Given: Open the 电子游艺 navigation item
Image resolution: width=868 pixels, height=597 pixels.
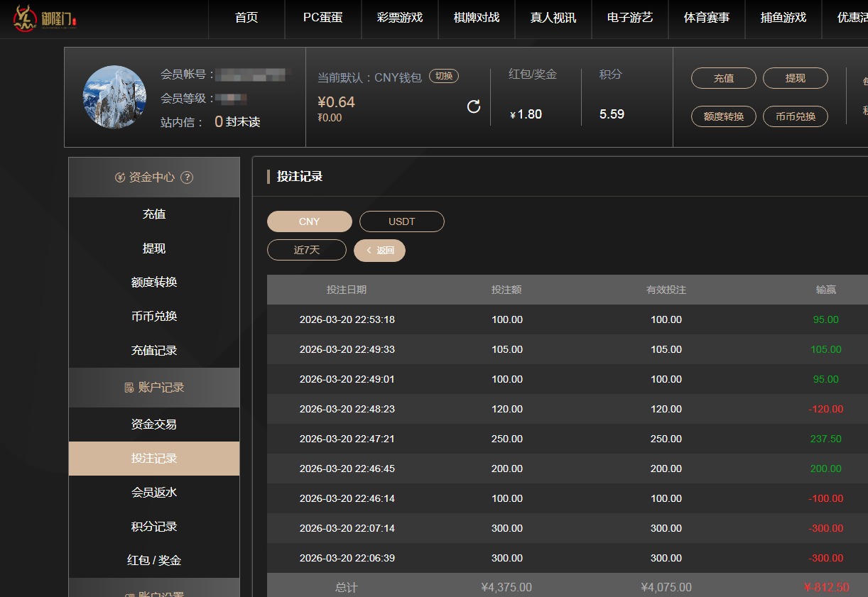Looking at the screenshot, I should (629, 19).
